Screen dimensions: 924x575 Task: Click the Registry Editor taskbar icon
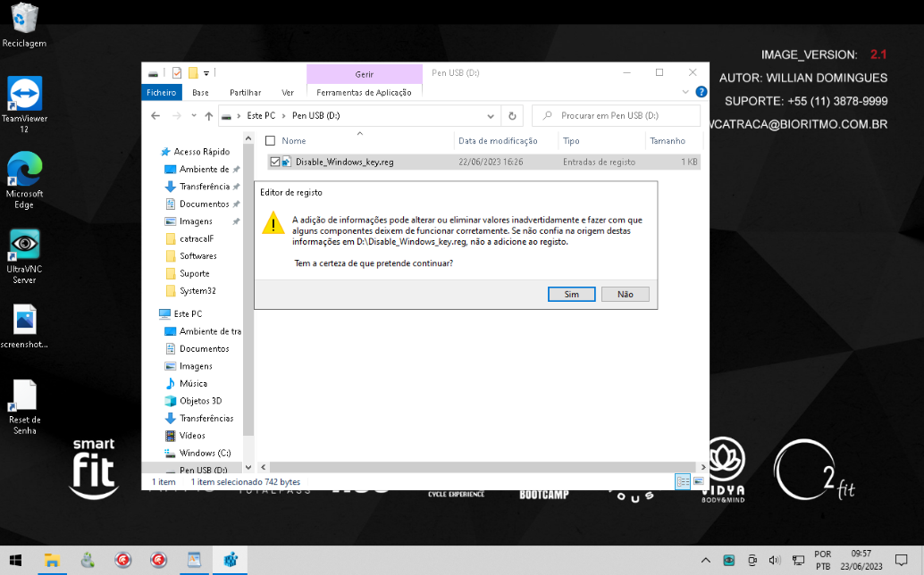(x=231, y=561)
